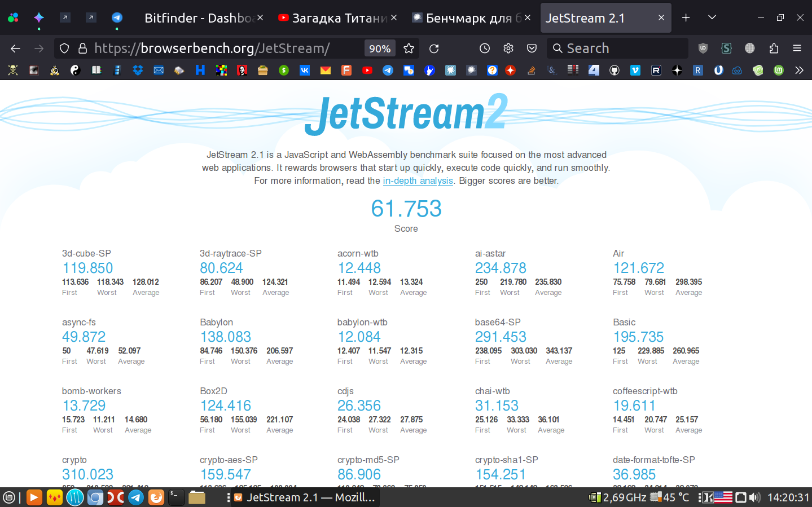Switch keyboard layout via US flag

pos(723,497)
